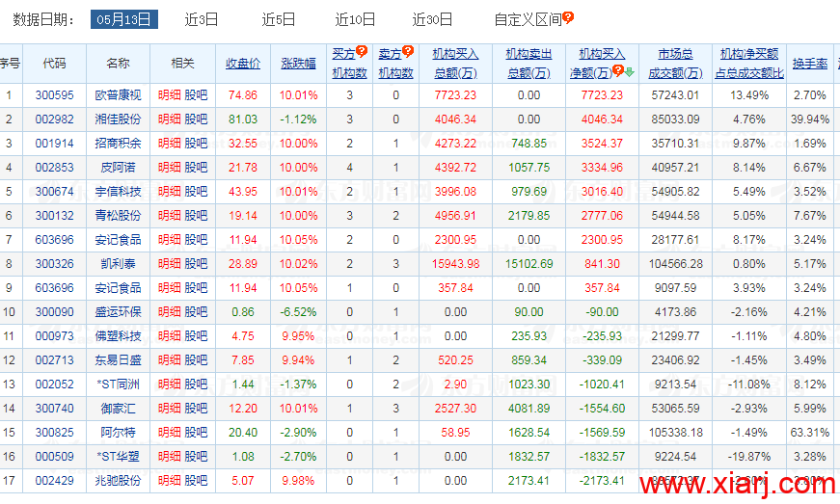Click closing price 81.03 cell

(243, 119)
